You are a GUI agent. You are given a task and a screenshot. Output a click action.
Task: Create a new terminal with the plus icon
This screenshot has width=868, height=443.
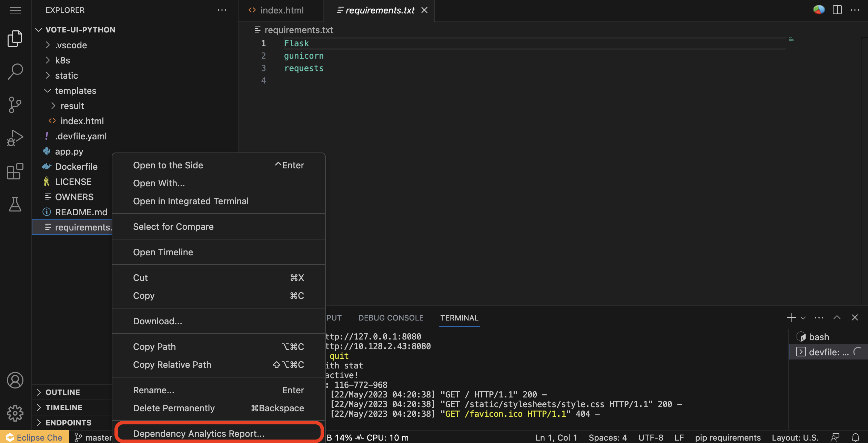click(x=791, y=317)
